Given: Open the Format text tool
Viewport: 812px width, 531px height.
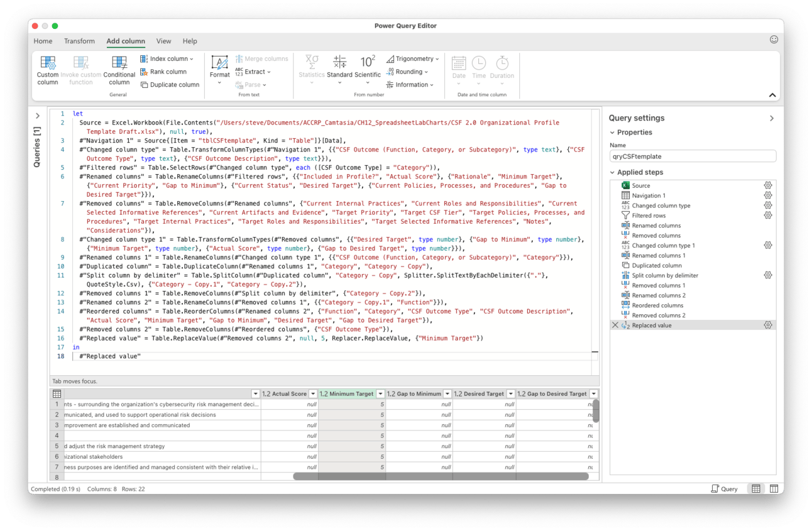Looking at the screenshot, I should coord(220,70).
